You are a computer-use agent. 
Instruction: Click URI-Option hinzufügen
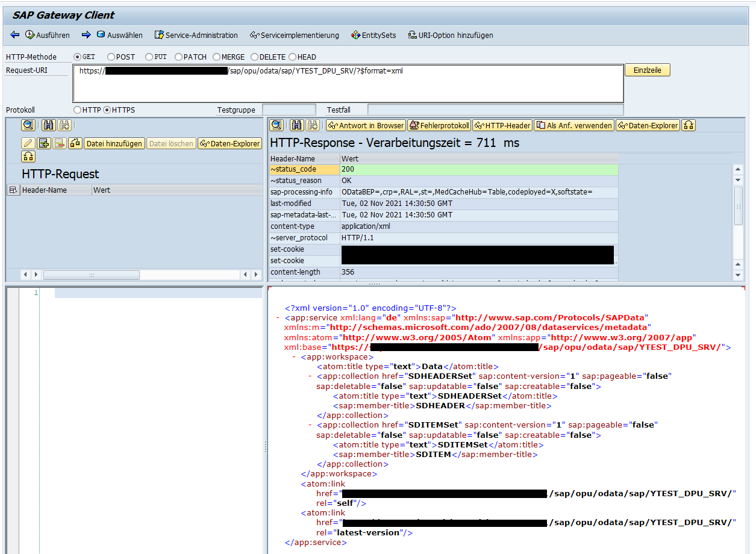coord(451,35)
